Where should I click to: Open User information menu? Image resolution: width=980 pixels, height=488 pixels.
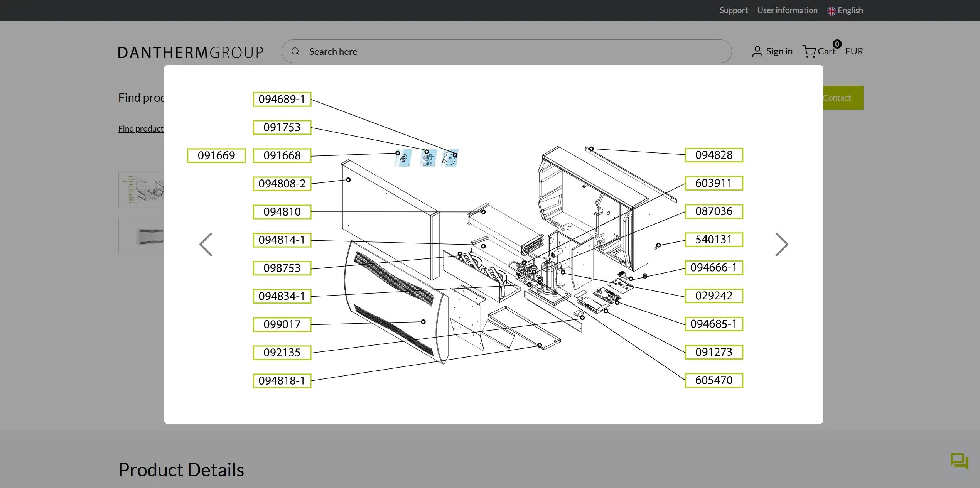787,10
